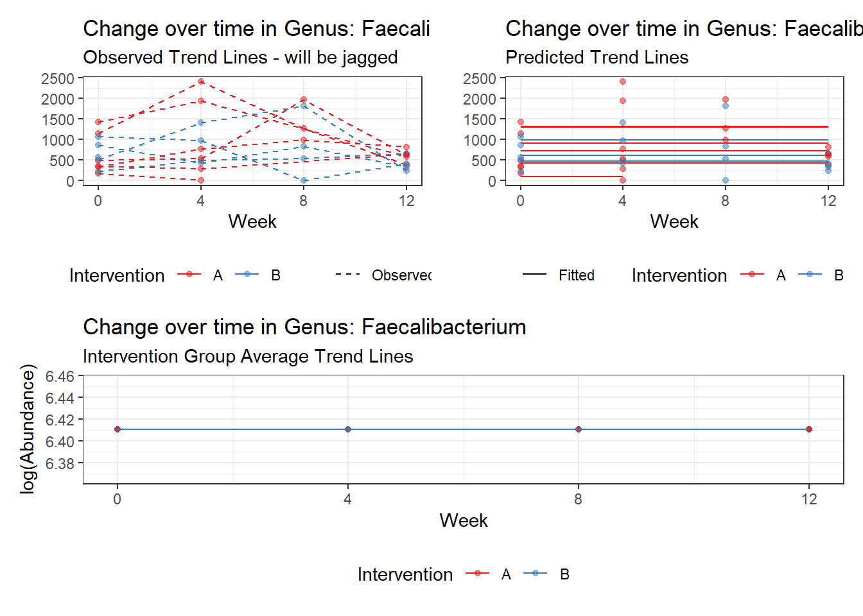Click the 'Observed Trend Lines - will be jagged' subtitle
863x616 pixels.
point(240,58)
